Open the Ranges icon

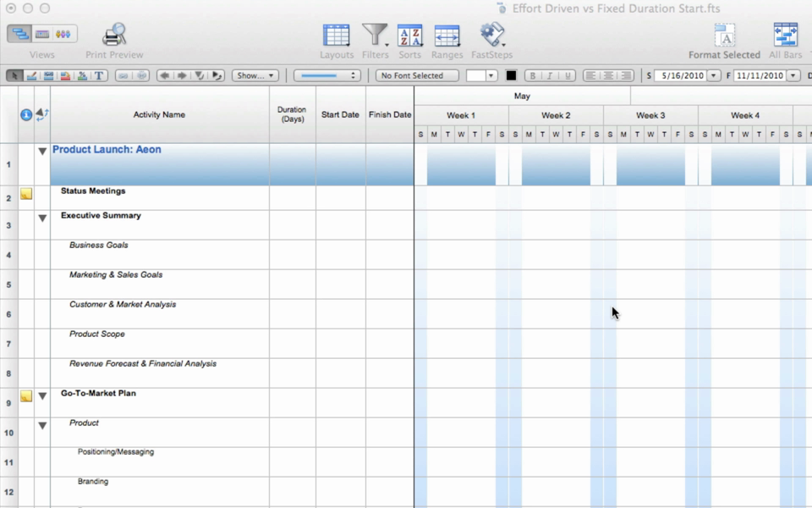pos(447,36)
